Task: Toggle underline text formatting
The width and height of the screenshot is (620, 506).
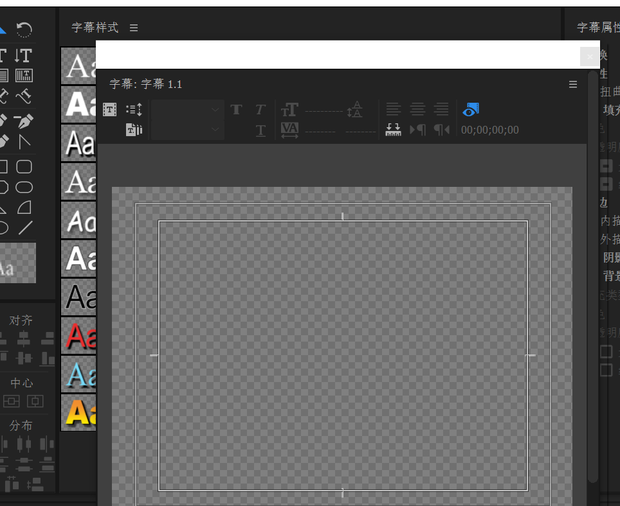Action: point(260,130)
